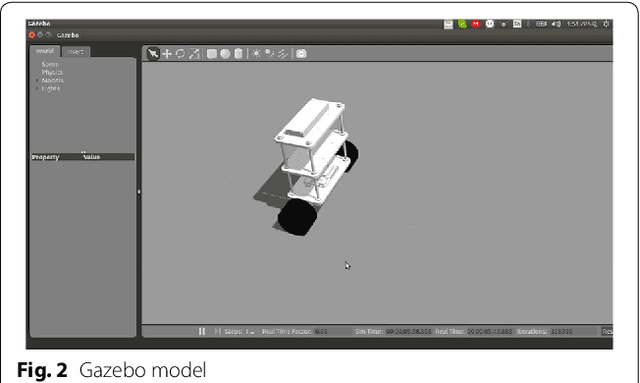Screen dimensions: 640x383
Task: Insert a sphere shape
Action: 225,53
